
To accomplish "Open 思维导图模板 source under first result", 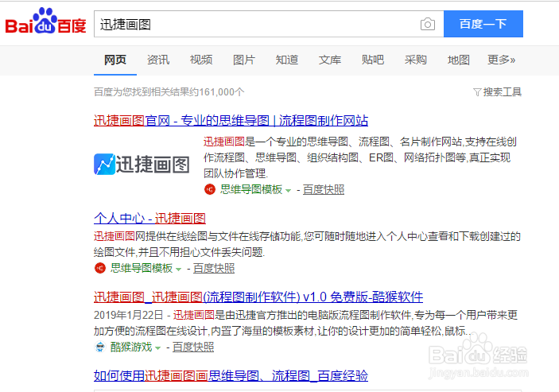I will pyautogui.click(x=251, y=189).
